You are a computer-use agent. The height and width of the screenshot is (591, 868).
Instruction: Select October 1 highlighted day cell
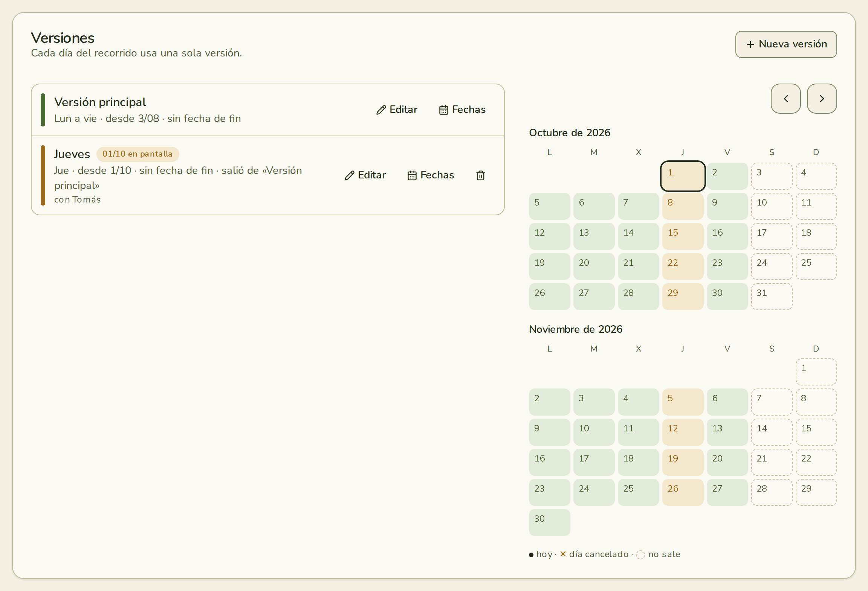(x=683, y=176)
